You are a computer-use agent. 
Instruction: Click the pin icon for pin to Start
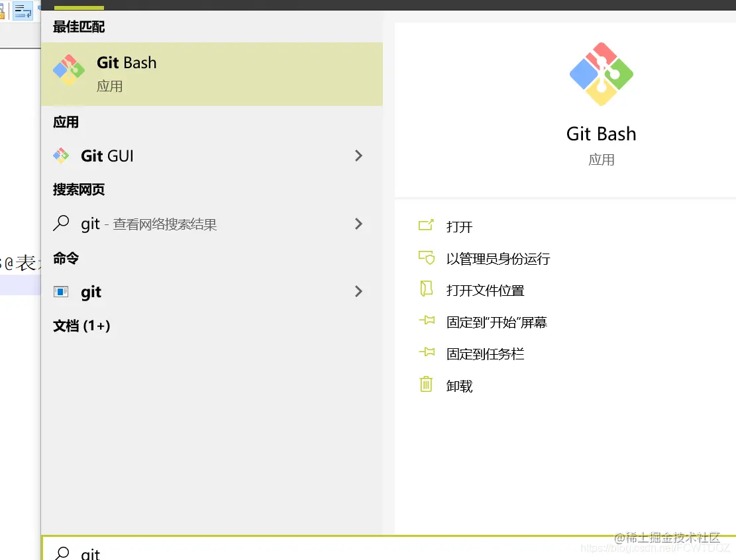[x=427, y=320]
